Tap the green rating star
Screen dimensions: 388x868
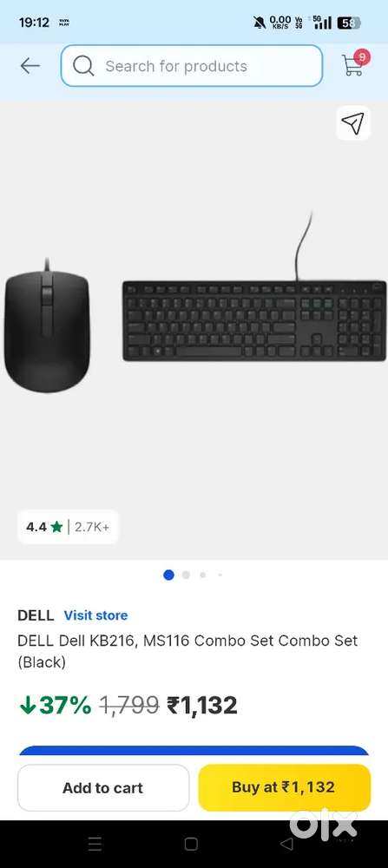[x=56, y=527]
